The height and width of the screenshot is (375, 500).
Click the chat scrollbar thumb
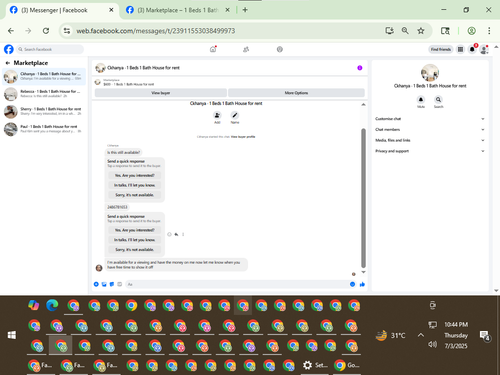pyautogui.click(x=363, y=198)
